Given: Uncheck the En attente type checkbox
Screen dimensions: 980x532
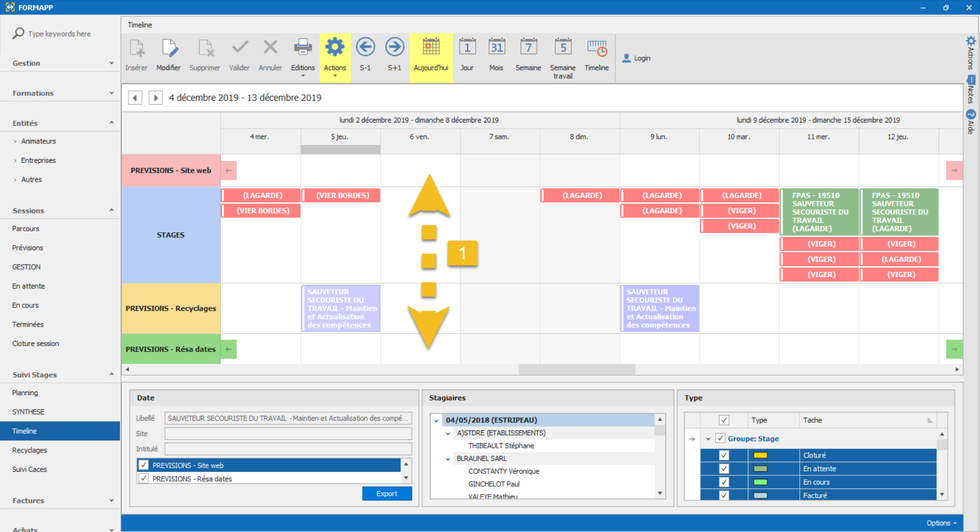Looking at the screenshot, I should click(x=724, y=468).
